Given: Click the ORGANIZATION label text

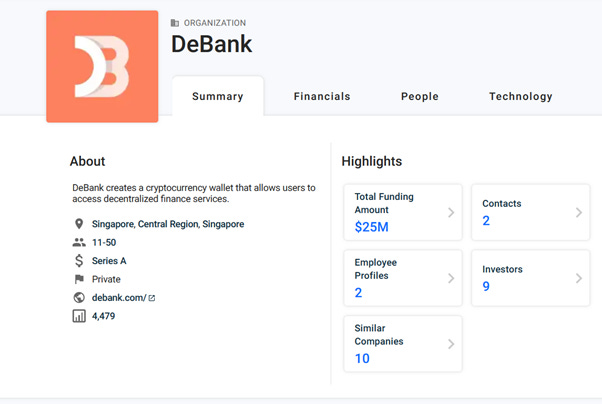Looking at the screenshot, I should pos(215,23).
